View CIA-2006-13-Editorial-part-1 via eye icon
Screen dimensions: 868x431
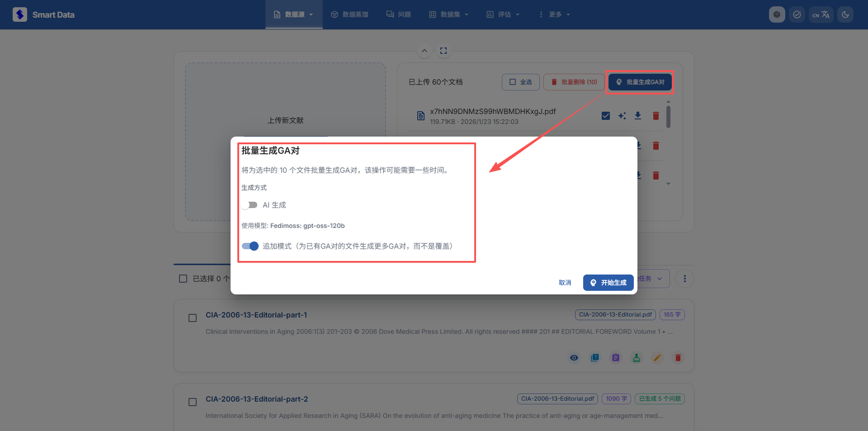[574, 358]
